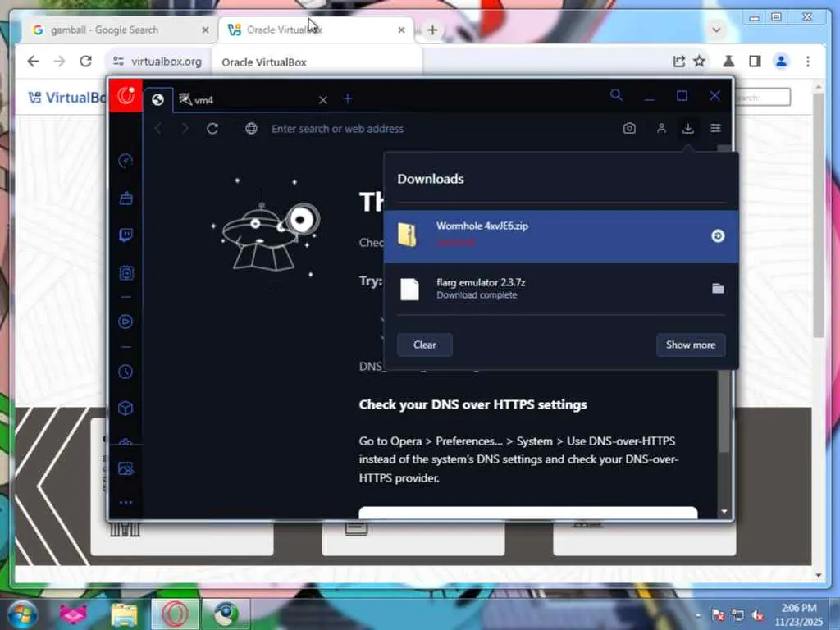Click Opera back navigation arrow
Image resolution: width=840 pixels, height=630 pixels.
[158, 129]
